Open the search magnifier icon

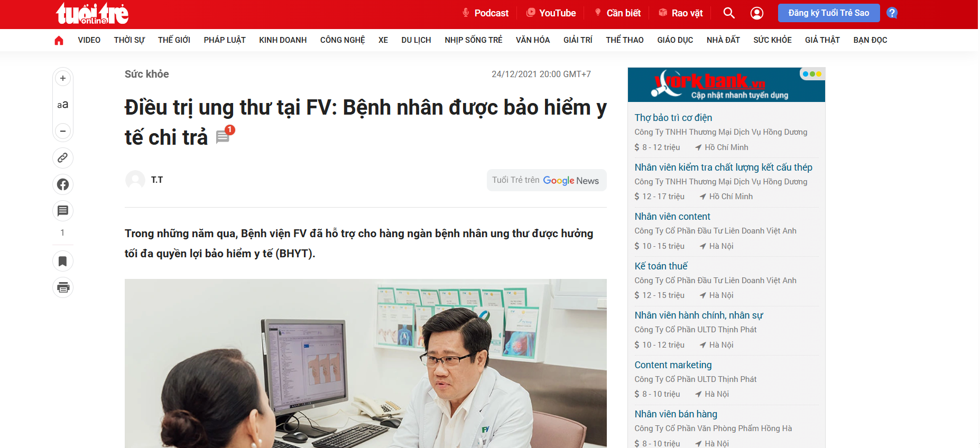pyautogui.click(x=728, y=13)
